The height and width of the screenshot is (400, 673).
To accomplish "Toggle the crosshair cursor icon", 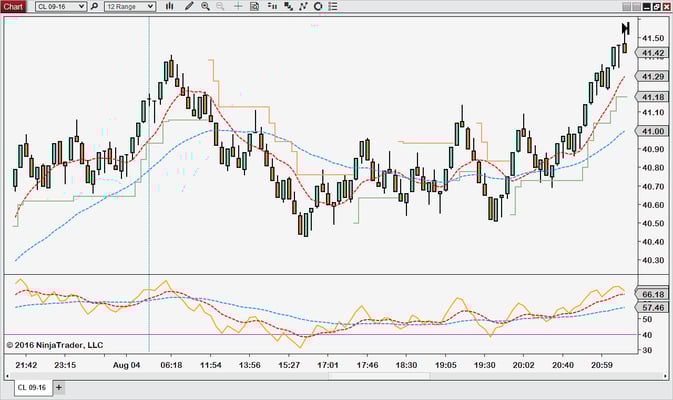I will tap(237, 6).
